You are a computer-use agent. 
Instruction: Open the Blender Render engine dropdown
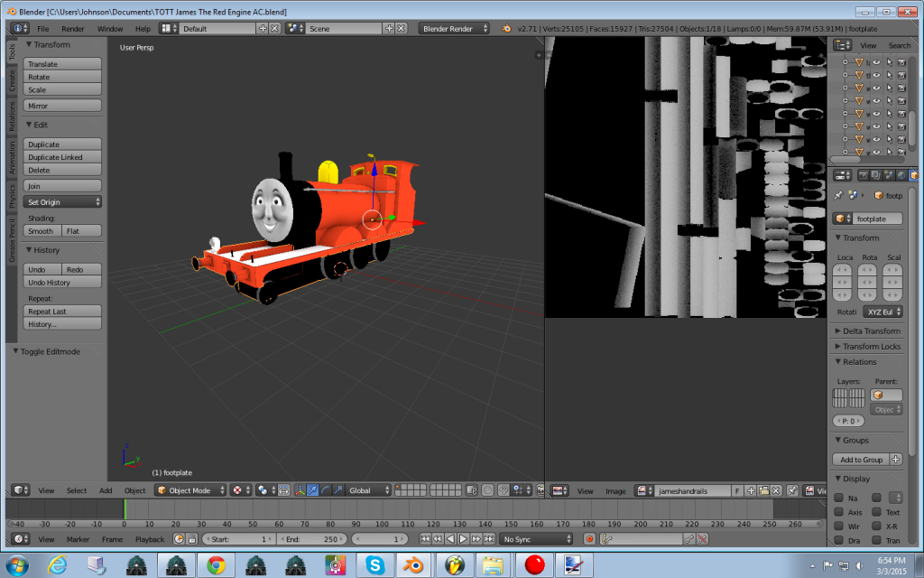454,28
